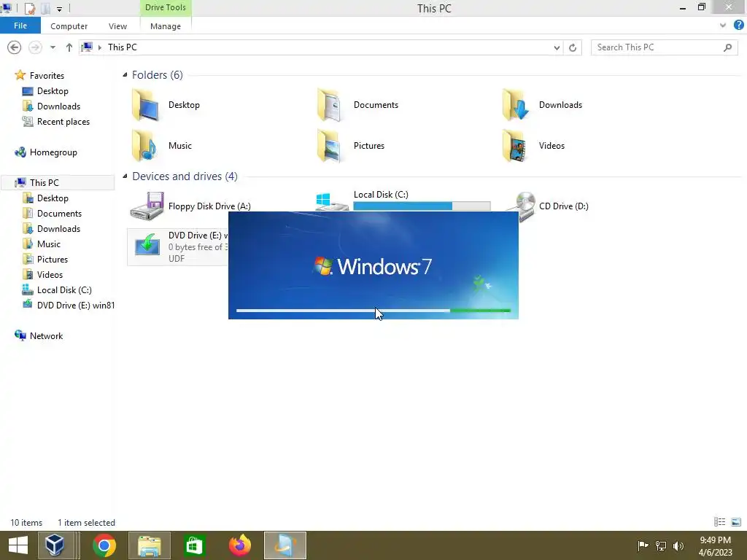
Task: Open VirtualBox from the taskbar
Action: 55,545
